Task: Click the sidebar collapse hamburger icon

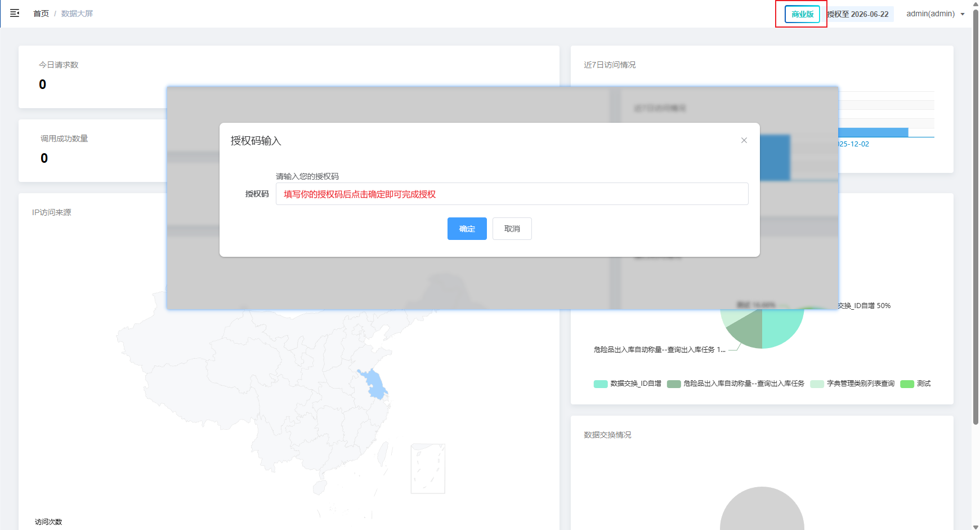Action: pos(15,14)
